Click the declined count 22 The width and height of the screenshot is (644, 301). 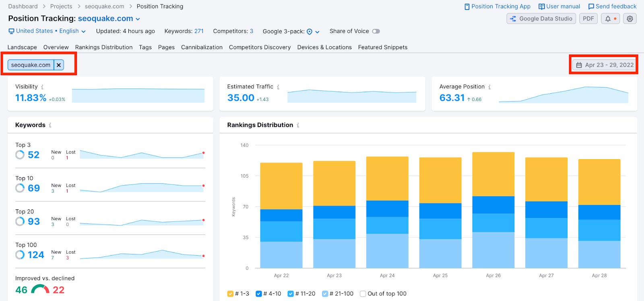click(58, 290)
